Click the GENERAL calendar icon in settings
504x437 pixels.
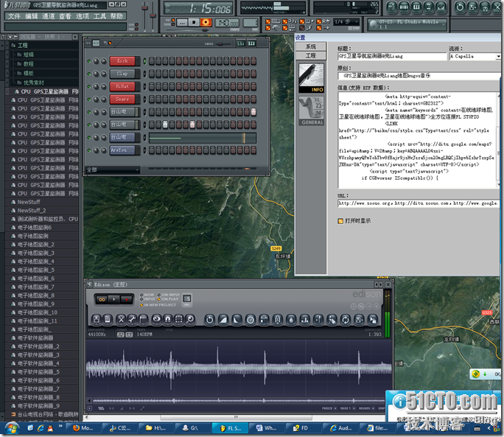point(311,111)
